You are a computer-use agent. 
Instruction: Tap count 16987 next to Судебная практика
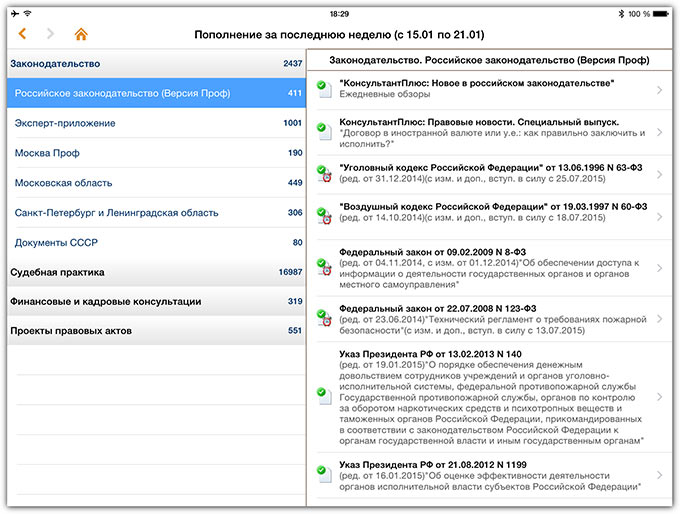tap(290, 272)
